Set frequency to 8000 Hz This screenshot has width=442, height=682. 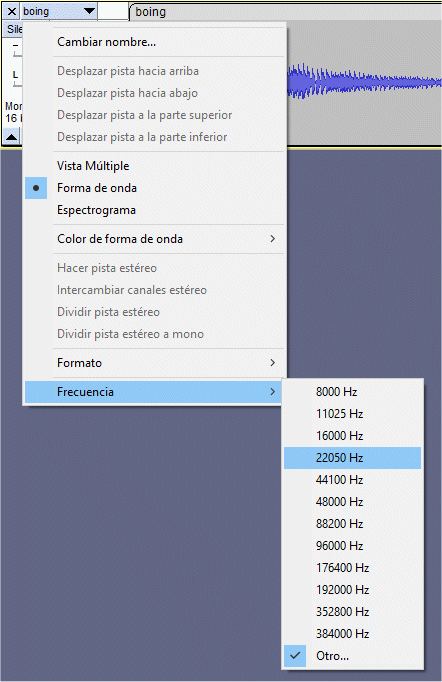coord(352,392)
